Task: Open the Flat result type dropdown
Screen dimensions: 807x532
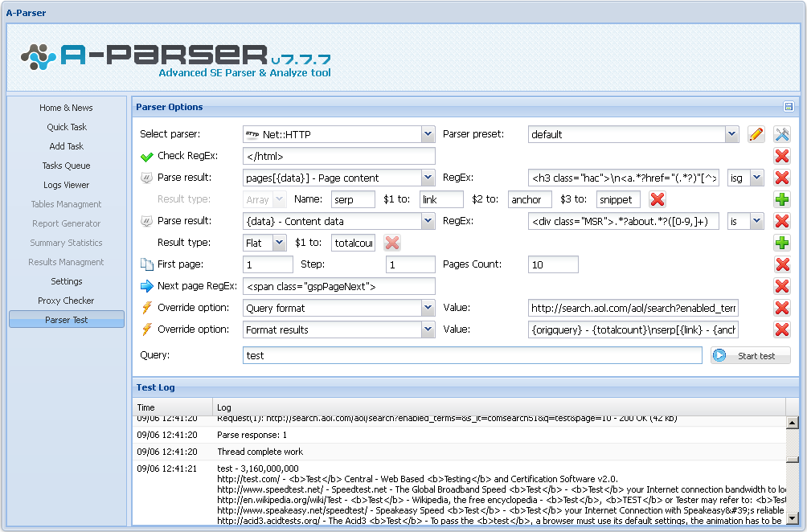Action: 279,243
